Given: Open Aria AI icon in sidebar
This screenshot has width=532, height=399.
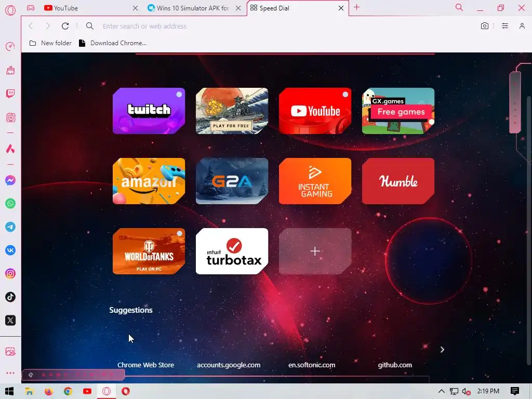Looking at the screenshot, I should click(10, 149).
